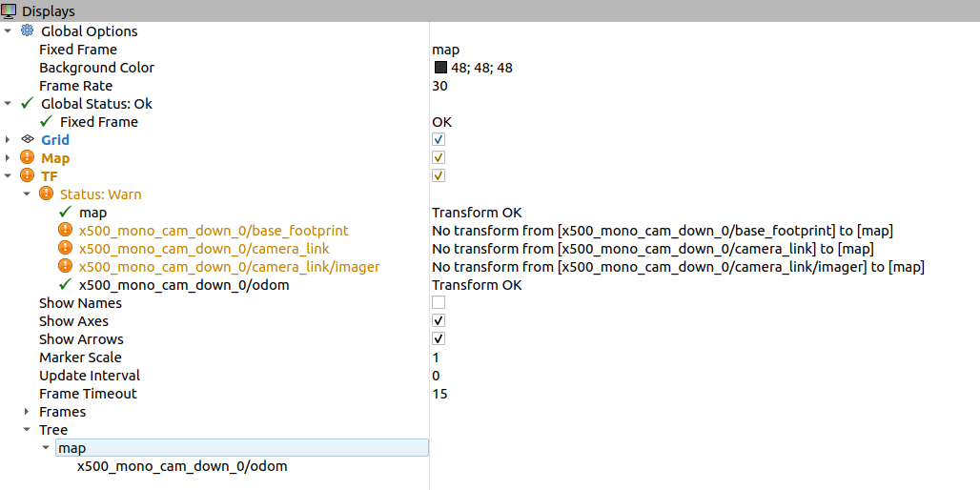
Task: Collapse the Tree section
Action: coord(27,430)
